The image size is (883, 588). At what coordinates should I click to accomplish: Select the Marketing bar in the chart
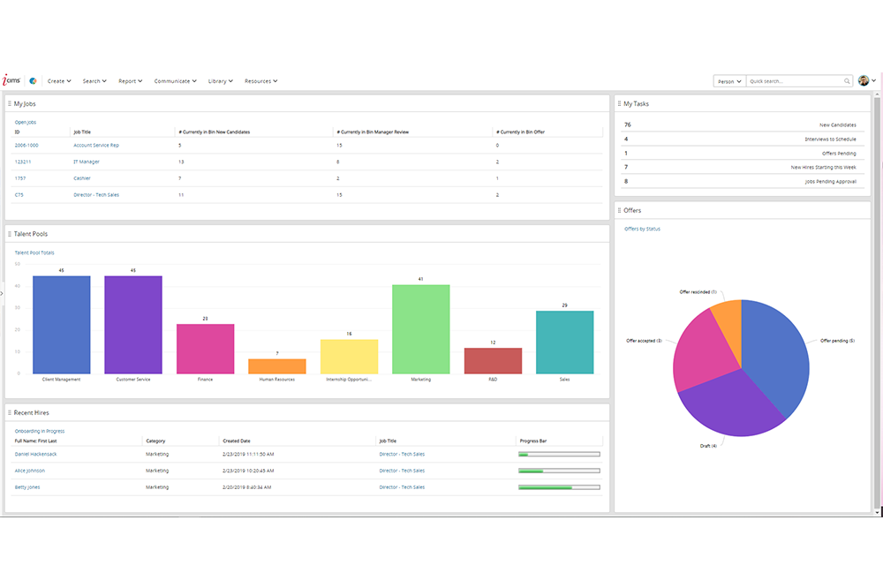click(x=420, y=328)
